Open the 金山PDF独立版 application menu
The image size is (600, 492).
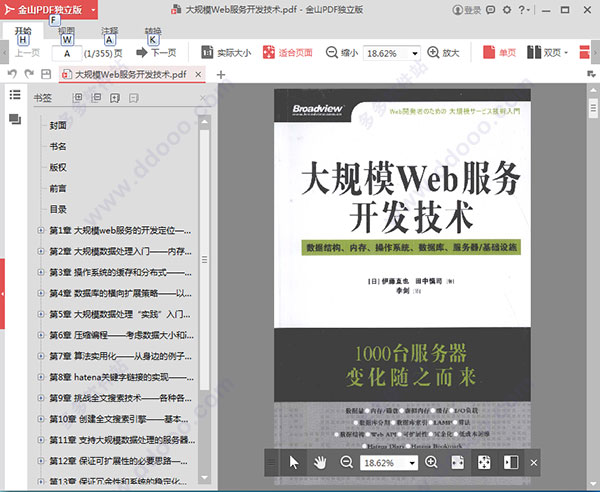(x=49, y=10)
